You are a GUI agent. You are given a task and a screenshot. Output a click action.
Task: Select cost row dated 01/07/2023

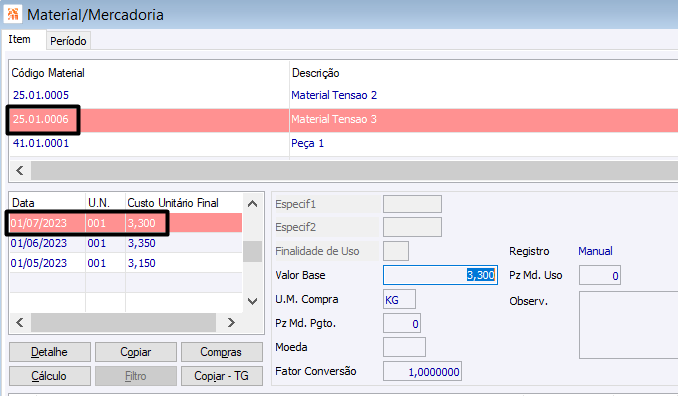[126, 223]
